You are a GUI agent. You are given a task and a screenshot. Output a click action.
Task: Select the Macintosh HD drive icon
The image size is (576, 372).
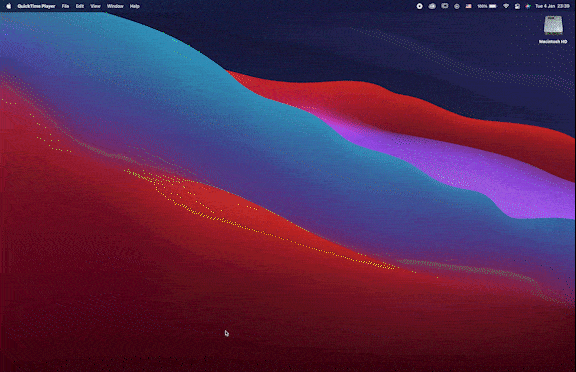click(x=553, y=25)
